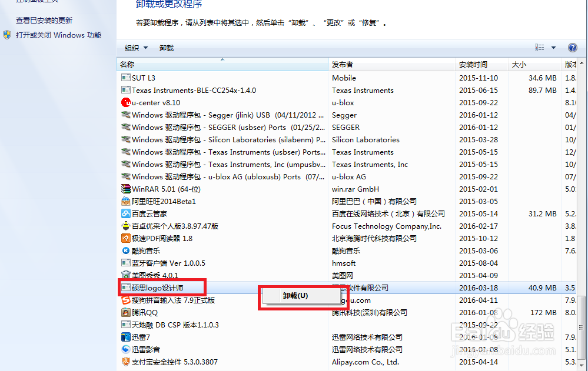The image size is (588, 371).
Task: Click the u-blox AG (ubloxusb) driver icon
Action: coord(125,176)
